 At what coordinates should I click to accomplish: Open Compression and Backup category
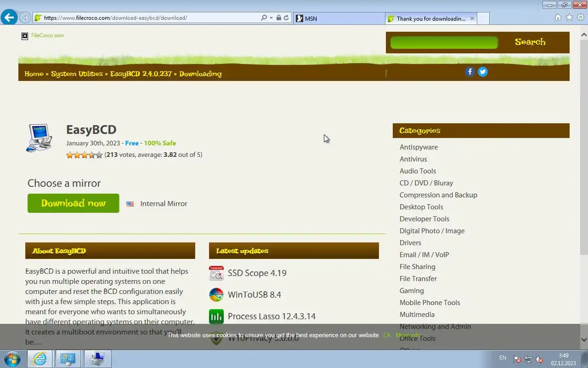(438, 195)
